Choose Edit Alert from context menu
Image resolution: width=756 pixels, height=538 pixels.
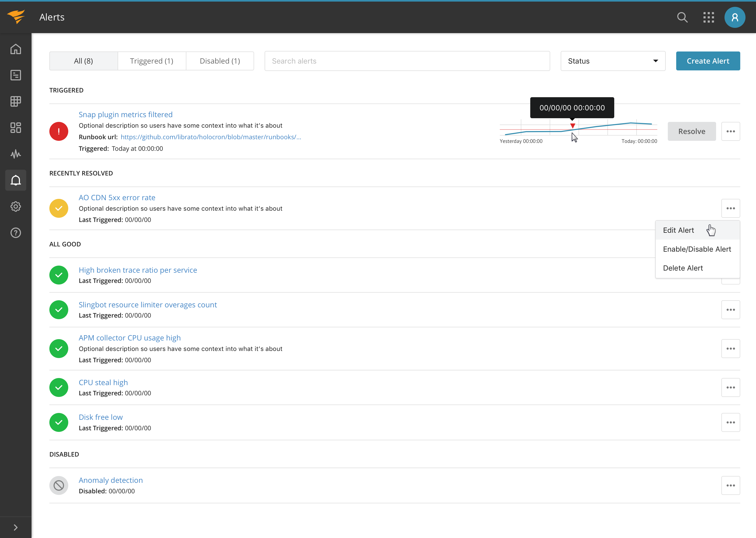coord(678,230)
